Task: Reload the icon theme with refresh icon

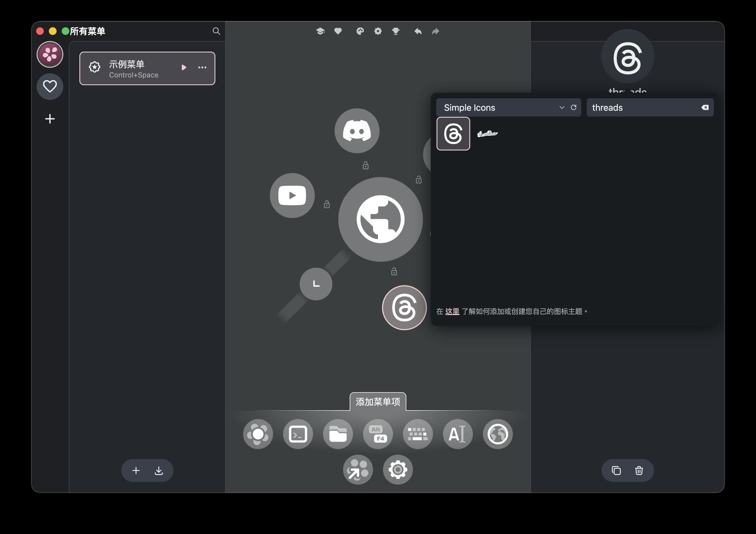Action: [574, 108]
